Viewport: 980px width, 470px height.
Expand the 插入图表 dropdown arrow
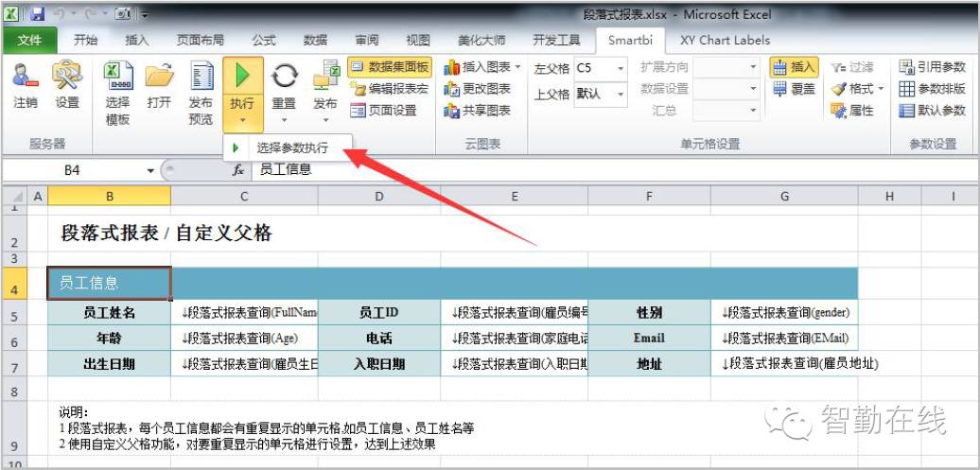pos(517,67)
